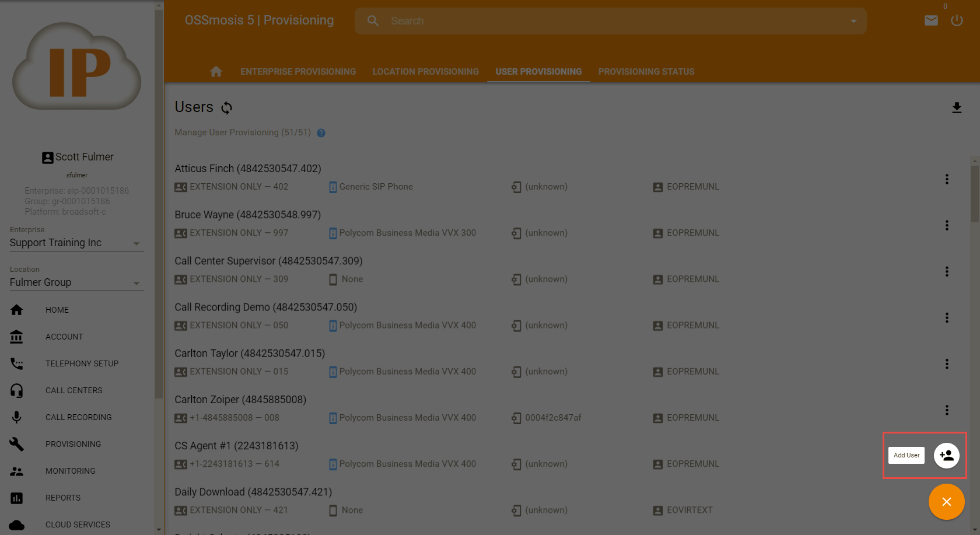The height and width of the screenshot is (535, 980).
Task: Open Telephony Setup in sidebar
Action: tap(82, 363)
